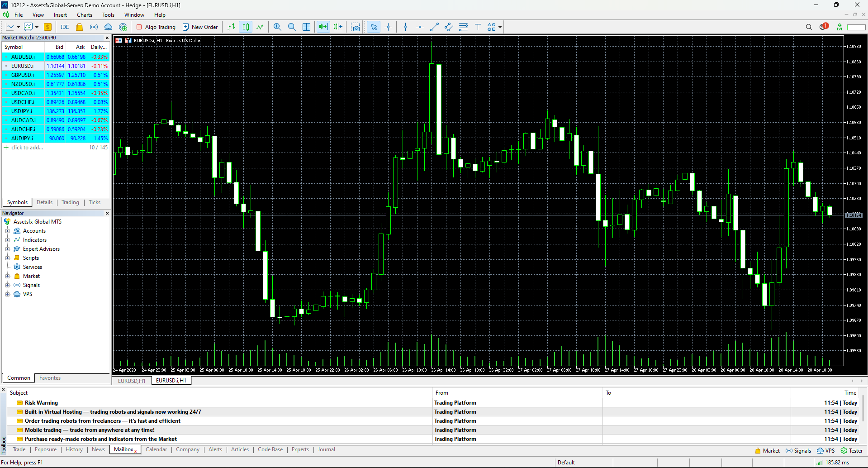Viewport: 868px width, 468px height.
Task: Select the crosshair tool
Action: (x=388, y=27)
